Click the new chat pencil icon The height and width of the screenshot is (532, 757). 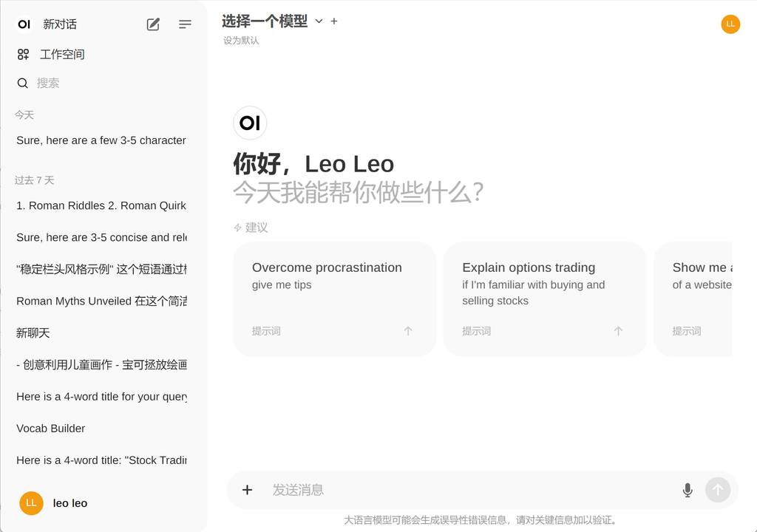click(x=153, y=24)
